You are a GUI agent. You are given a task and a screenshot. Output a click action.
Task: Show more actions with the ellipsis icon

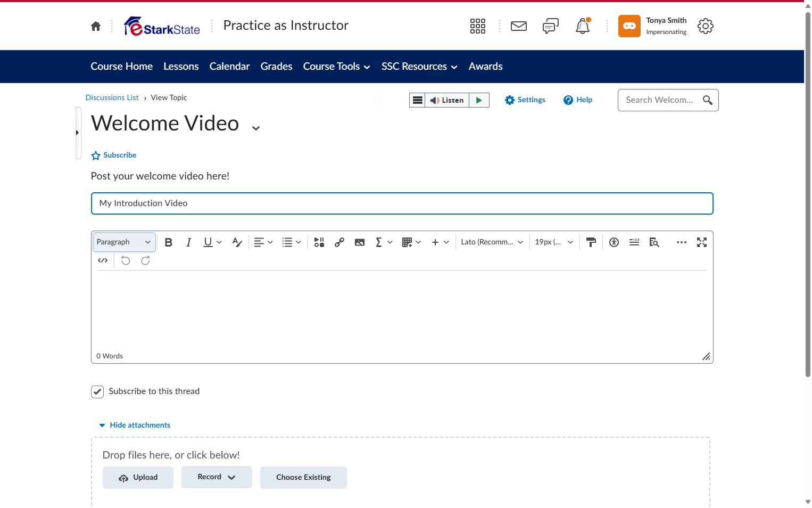click(x=682, y=242)
